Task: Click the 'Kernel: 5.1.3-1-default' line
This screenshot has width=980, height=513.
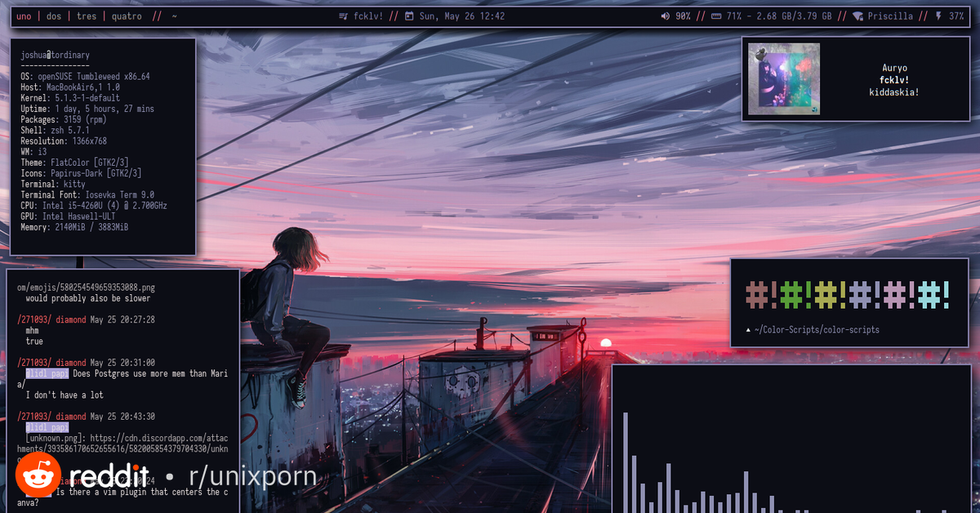Action: coord(70,98)
